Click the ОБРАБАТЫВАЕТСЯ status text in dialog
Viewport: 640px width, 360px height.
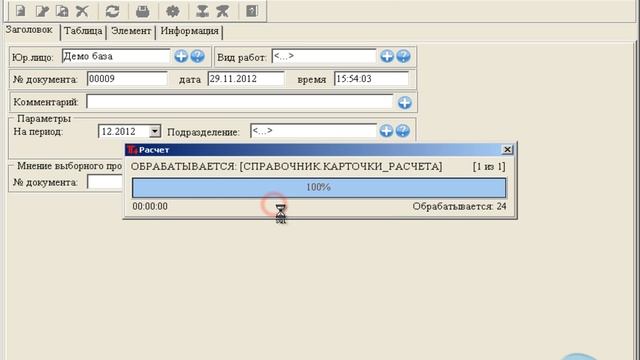click(x=286, y=167)
